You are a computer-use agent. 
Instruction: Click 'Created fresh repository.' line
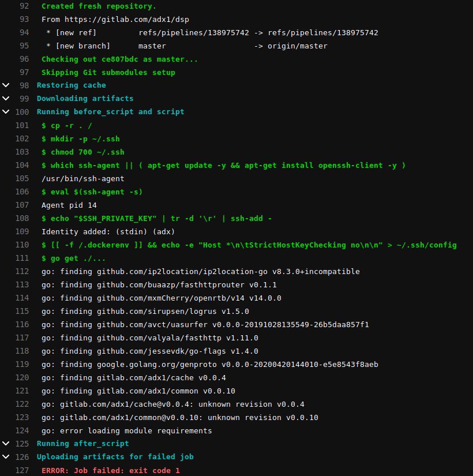point(99,6)
